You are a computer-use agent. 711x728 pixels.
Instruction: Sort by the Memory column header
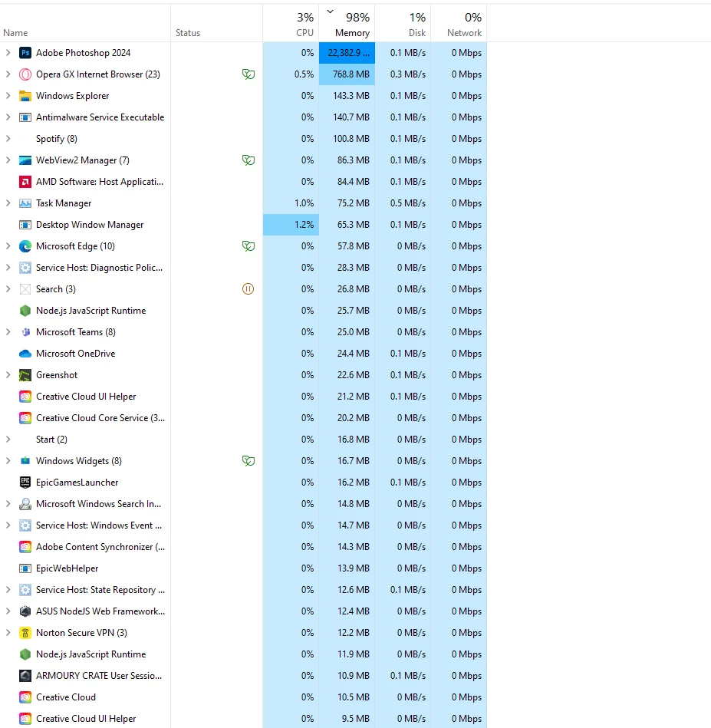click(x=347, y=24)
